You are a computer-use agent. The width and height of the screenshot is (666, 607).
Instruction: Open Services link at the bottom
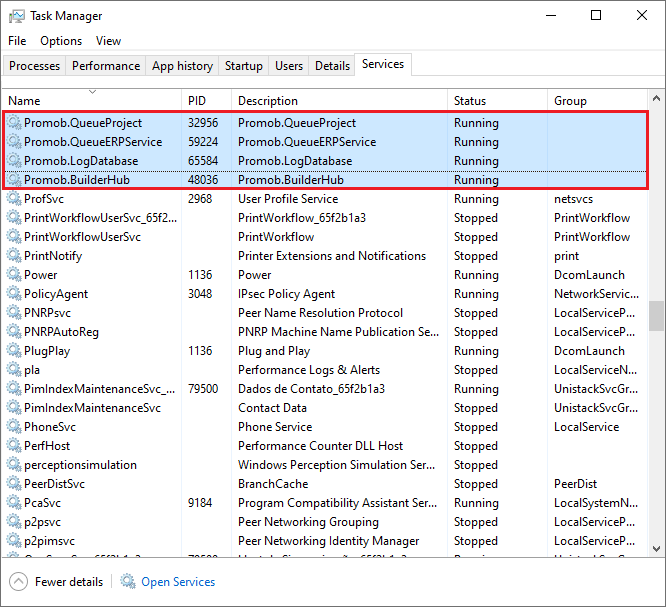(x=178, y=582)
